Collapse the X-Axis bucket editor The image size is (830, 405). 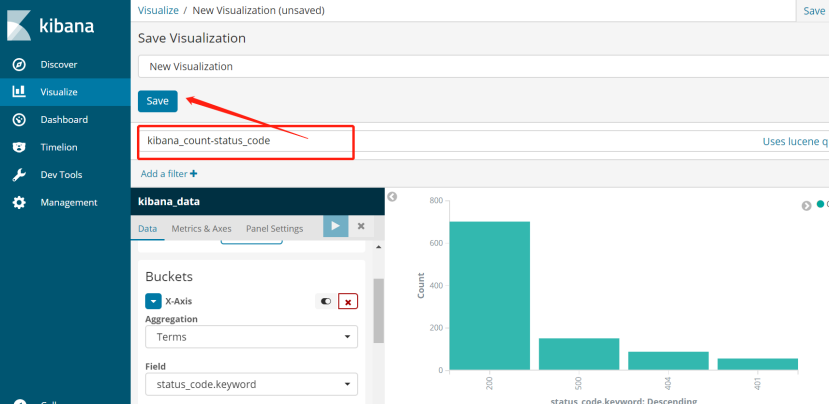coord(153,301)
